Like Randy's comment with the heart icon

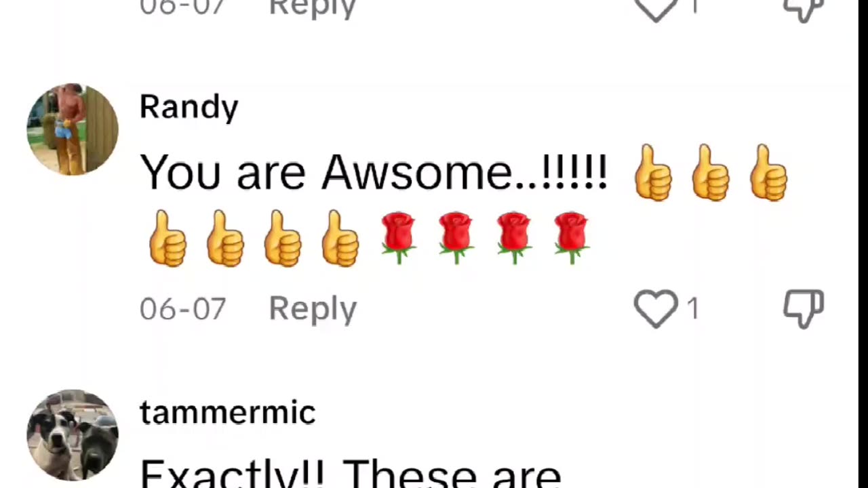pyautogui.click(x=656, y=309)
